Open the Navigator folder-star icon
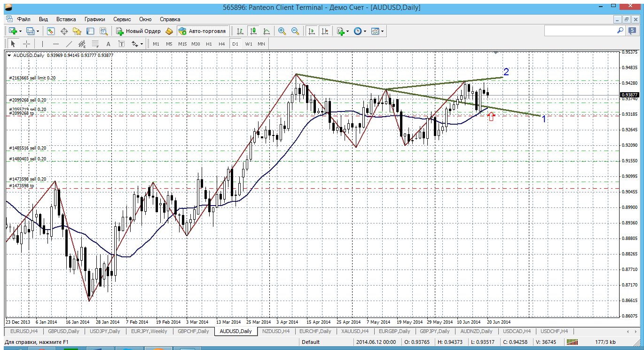Image resolution: width=644 pixels, height=350 pixels. 77,31
